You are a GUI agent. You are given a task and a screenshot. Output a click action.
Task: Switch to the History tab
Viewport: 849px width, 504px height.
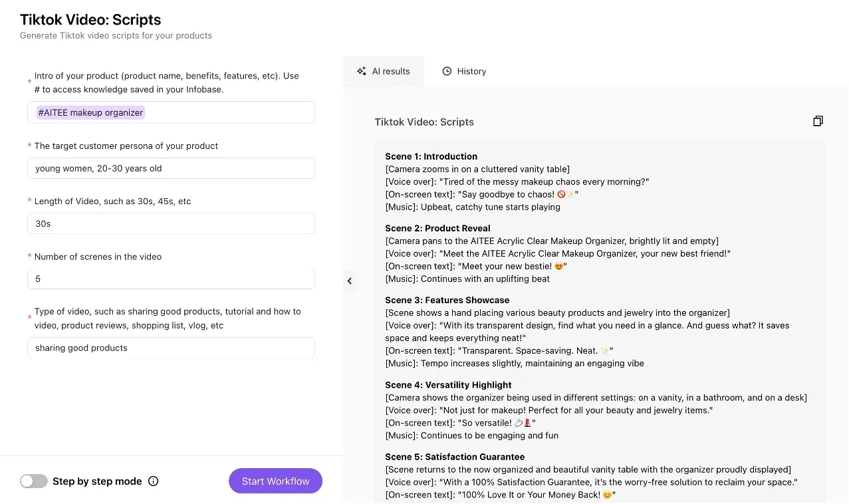pos(464,71)
